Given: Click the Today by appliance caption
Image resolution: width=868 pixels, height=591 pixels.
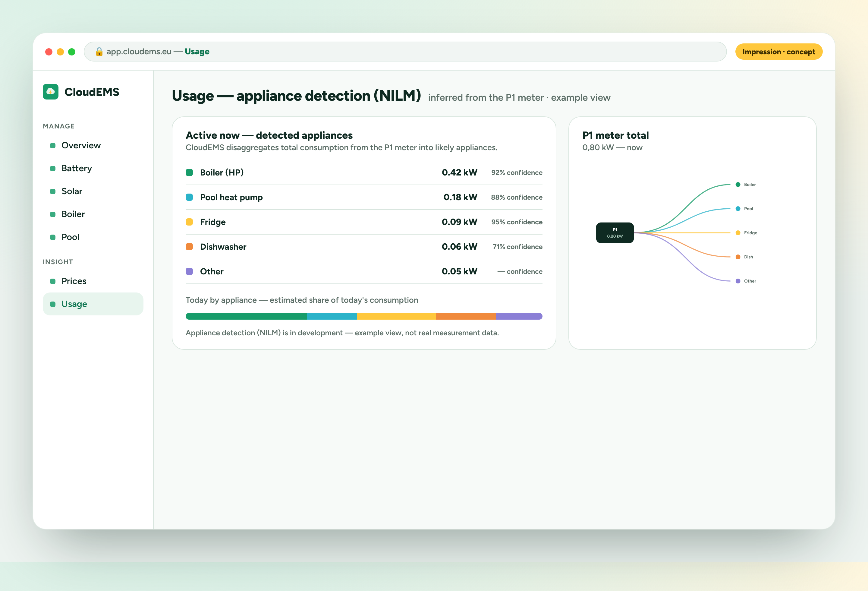Looking at the screenshot, I should point(302,300).
